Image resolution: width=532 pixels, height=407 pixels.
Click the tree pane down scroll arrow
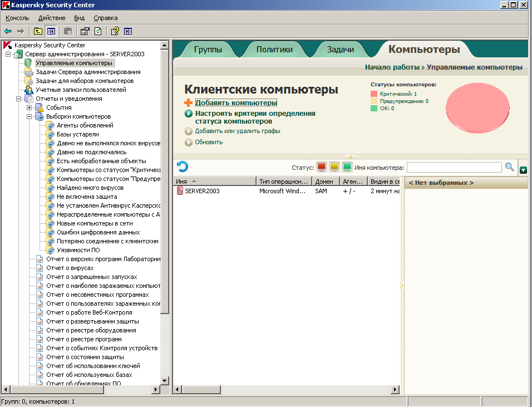coord(165,380)
